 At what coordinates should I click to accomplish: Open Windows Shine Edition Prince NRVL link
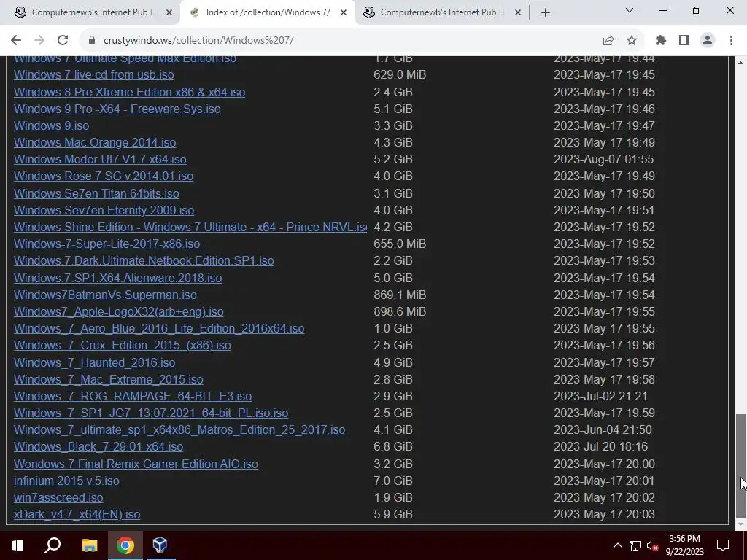coord(190,227)
